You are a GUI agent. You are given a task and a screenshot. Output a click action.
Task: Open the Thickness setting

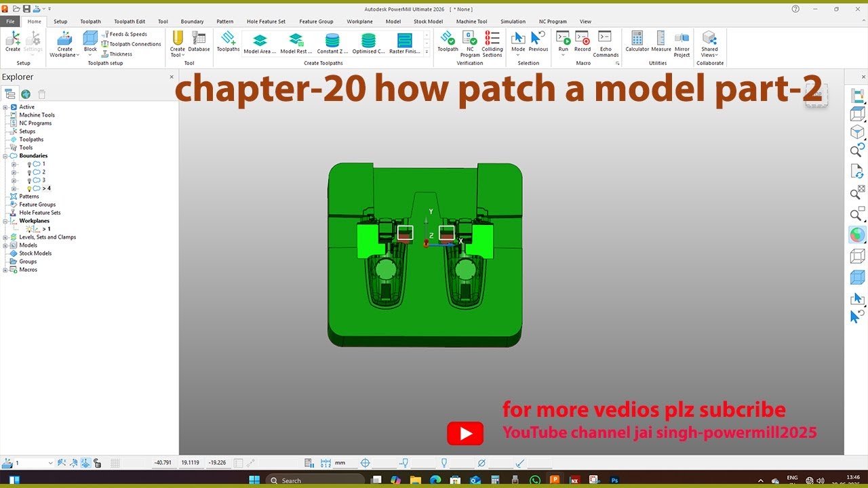point(117,54)
